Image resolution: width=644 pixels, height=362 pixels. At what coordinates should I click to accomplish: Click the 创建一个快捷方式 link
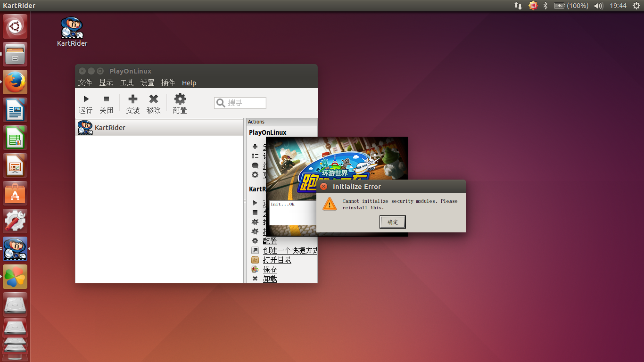point(290,250)
